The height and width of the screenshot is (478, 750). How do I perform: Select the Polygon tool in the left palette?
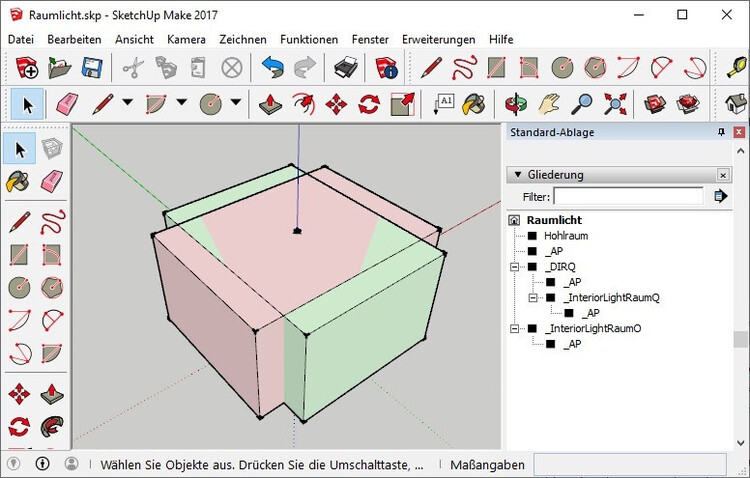[x=52, y=287]
